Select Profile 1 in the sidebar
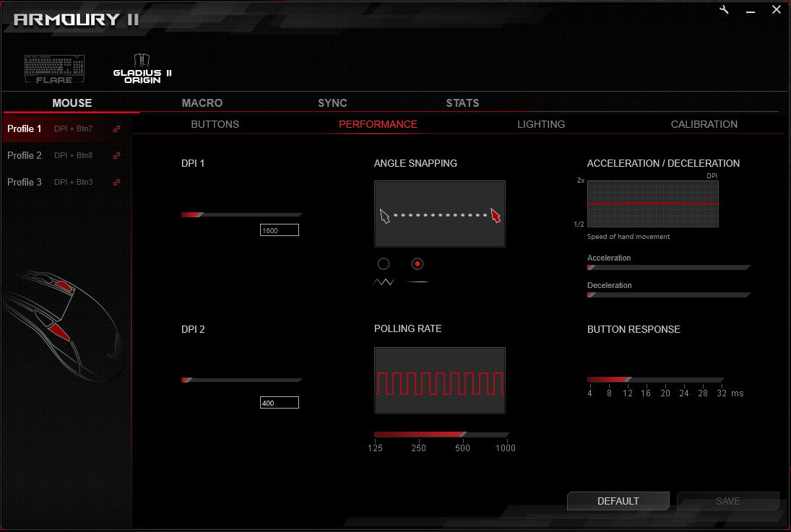This screenshot has height=532, width=791. (x=66, y=128)
